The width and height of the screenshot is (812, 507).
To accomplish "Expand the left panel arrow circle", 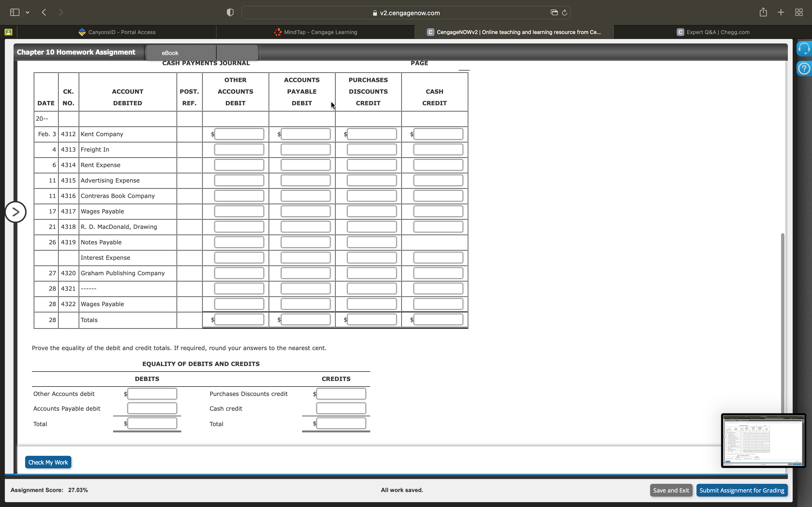I will (15, 212).
